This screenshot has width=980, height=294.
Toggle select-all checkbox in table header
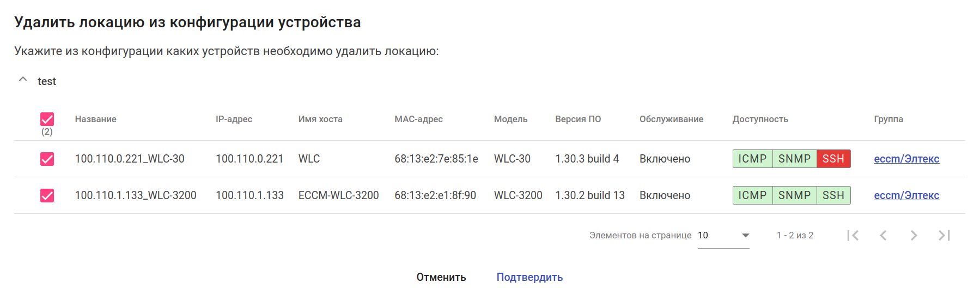[x=47, y=119]
